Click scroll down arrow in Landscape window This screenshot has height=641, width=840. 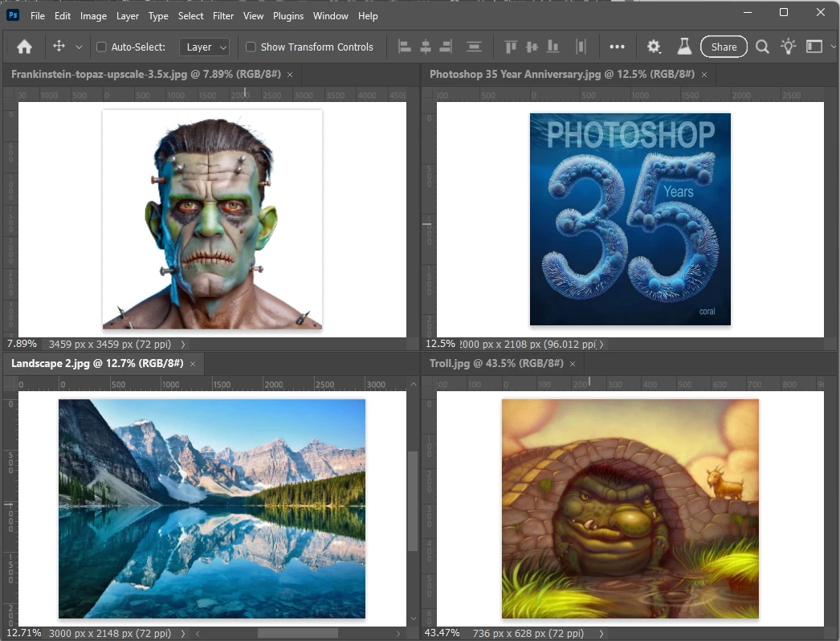pyautogui.click(x=413, y=619)
